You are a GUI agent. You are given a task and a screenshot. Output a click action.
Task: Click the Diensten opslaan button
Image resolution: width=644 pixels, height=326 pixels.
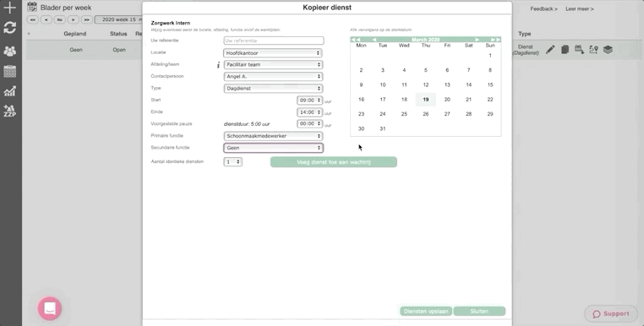point(426,311)
